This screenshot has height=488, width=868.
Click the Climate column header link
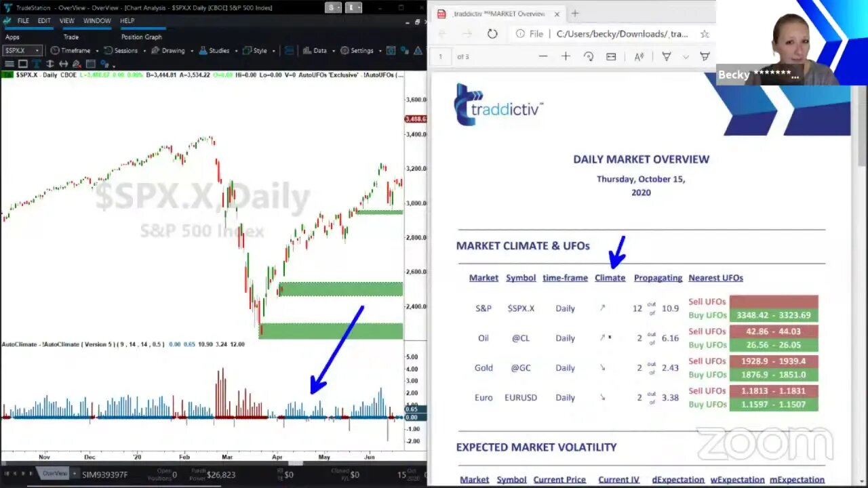coord(610,278)
